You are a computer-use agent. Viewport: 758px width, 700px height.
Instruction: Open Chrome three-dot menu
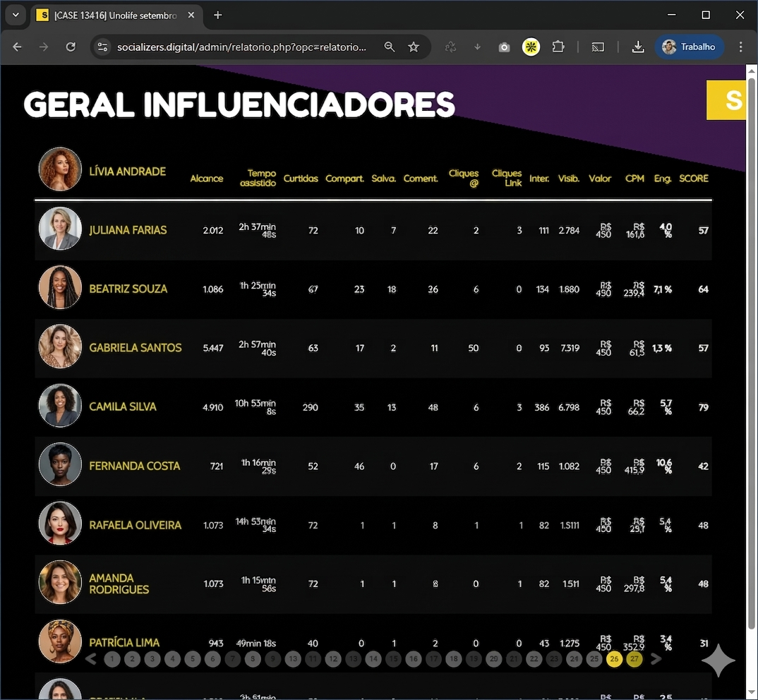740,47
